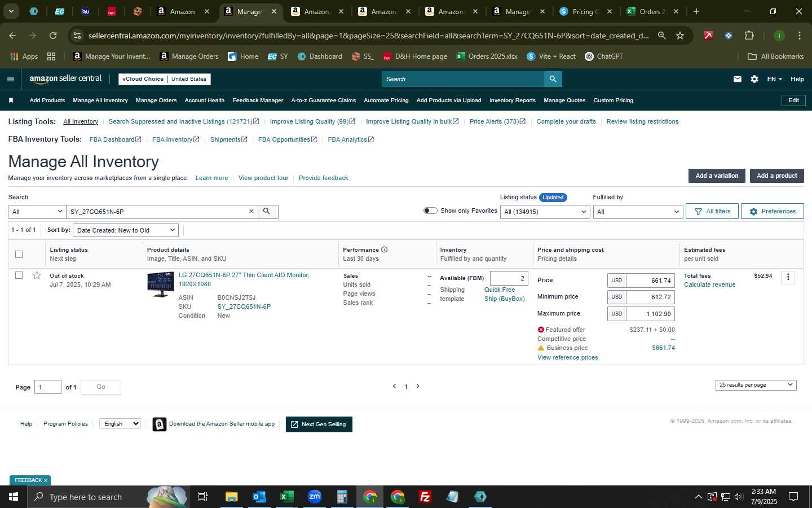812x508 pixels.
Task: Open the row actions three-dot menu
Action: coord(788,277)
